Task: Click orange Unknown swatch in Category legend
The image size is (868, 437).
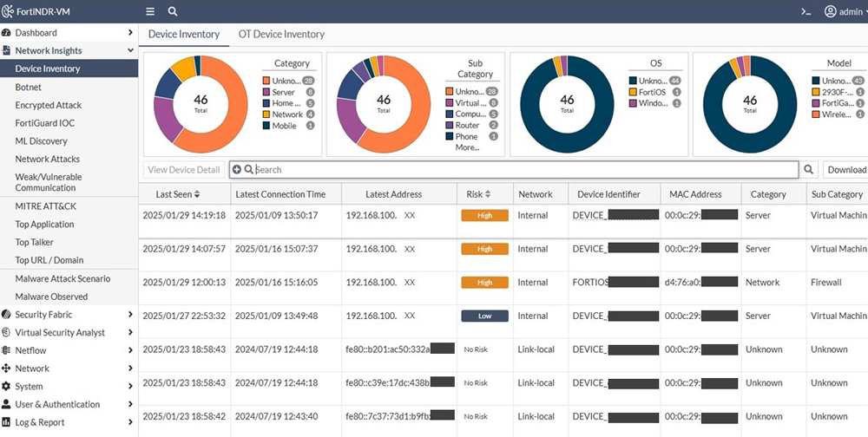Action: [266, 81]
